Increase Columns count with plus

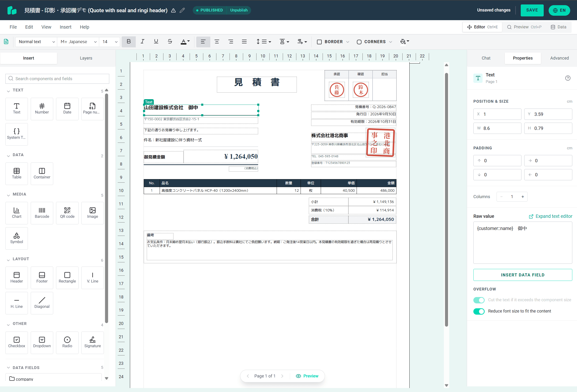pos(522,197)
